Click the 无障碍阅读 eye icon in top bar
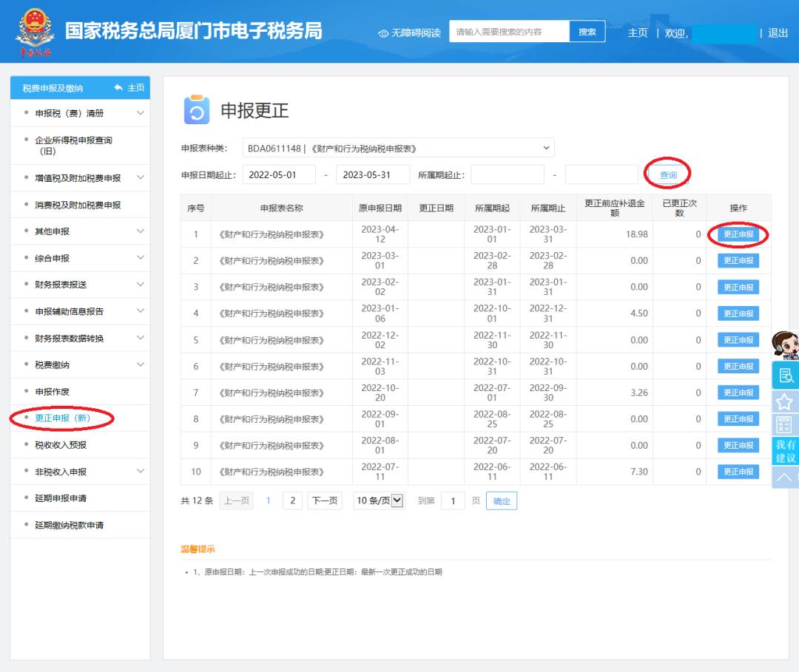Screen dimensions: 799x672 click(382, 33)
